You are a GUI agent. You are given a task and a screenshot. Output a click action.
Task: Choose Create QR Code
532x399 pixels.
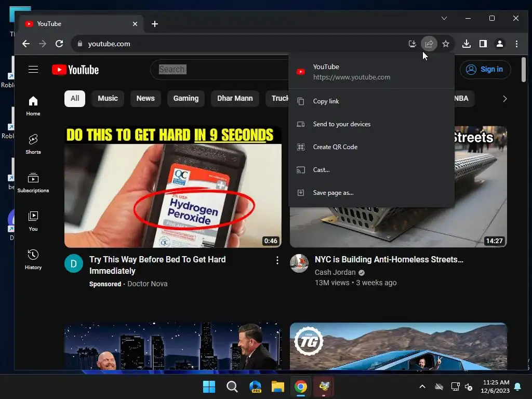(371, 147)
